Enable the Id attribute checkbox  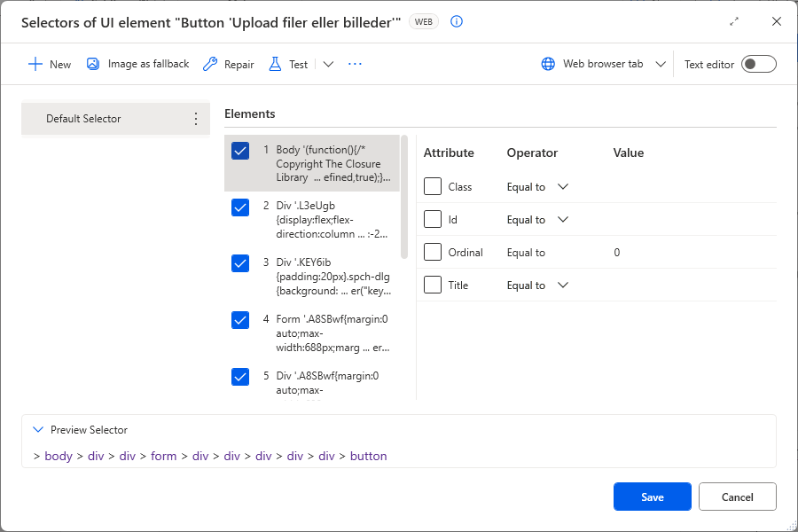pos(433,219)
